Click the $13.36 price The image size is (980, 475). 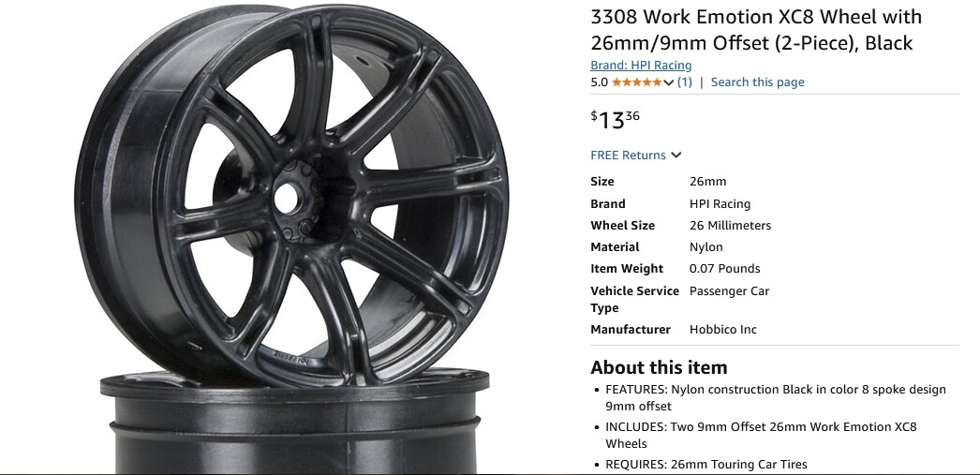click(x=615, y=119)
